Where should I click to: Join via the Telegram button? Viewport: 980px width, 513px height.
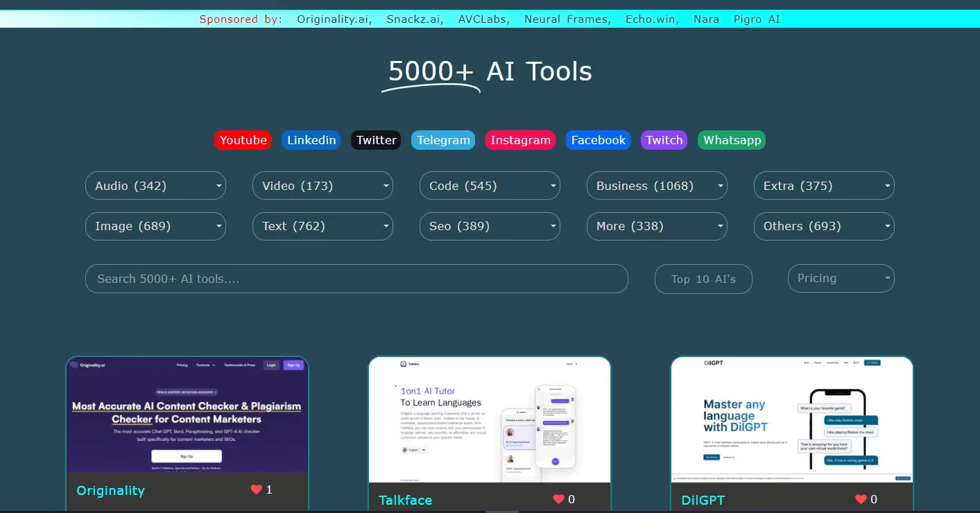(x=442, y=139)
